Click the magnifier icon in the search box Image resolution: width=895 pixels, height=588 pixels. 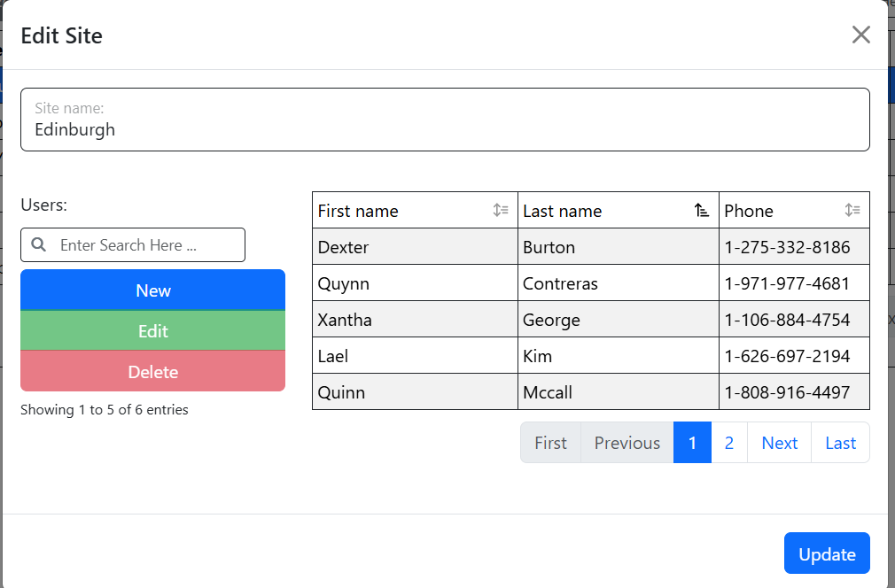tap(38, 245)
